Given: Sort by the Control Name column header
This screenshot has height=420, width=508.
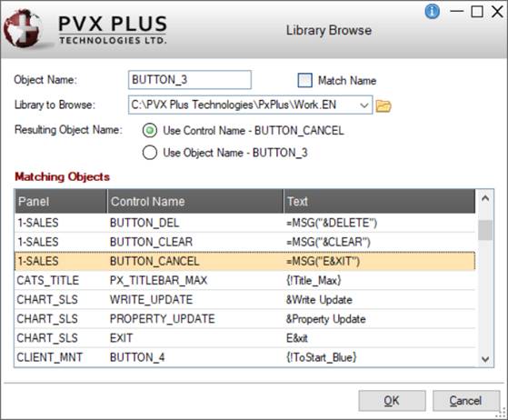Looking at the screenshot, I should [195, 201].
